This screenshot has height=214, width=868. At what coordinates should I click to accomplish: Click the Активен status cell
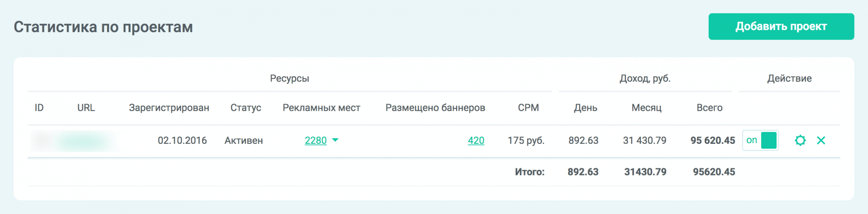point(243,141)
